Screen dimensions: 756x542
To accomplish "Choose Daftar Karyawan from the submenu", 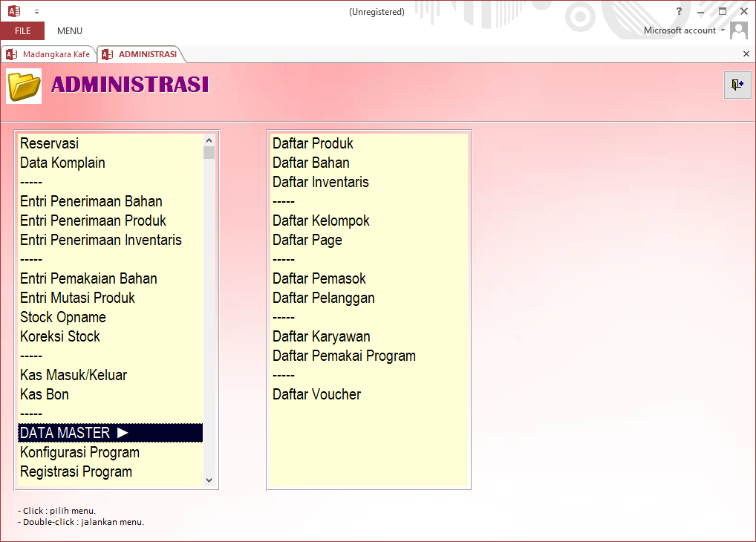I will click(x=321, y=336).
